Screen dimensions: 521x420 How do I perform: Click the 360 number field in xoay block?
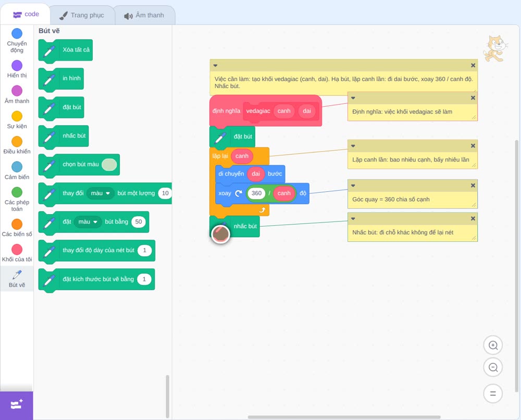[x=256, y=193]
